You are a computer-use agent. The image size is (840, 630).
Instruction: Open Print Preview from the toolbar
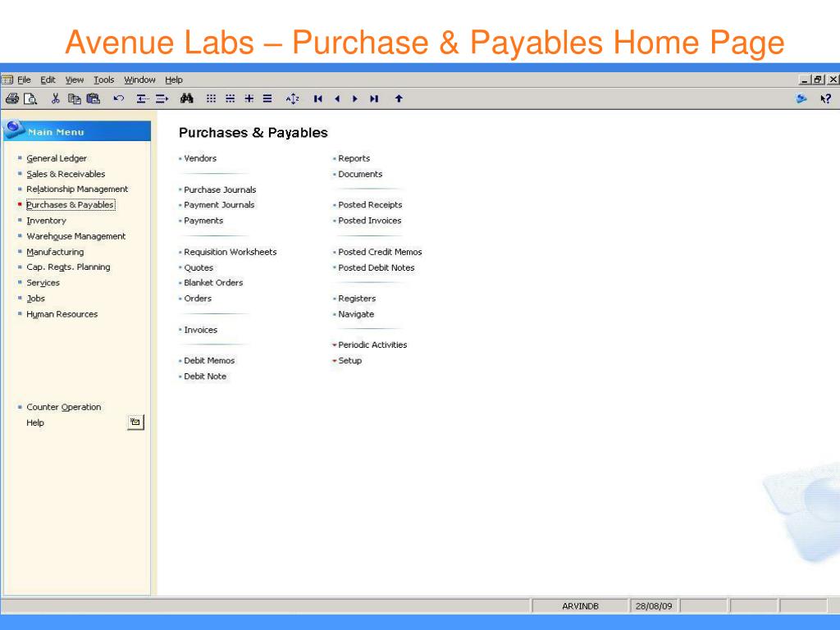pos(30,98)
